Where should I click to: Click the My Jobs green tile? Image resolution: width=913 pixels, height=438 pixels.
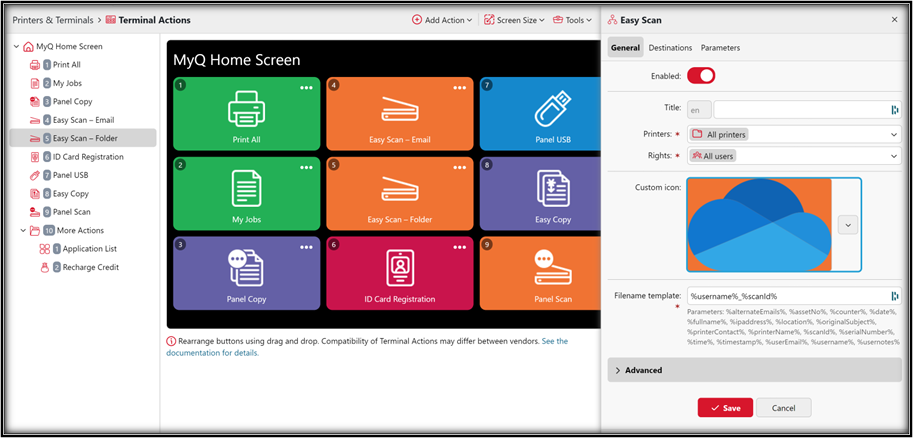coord(247,193)
